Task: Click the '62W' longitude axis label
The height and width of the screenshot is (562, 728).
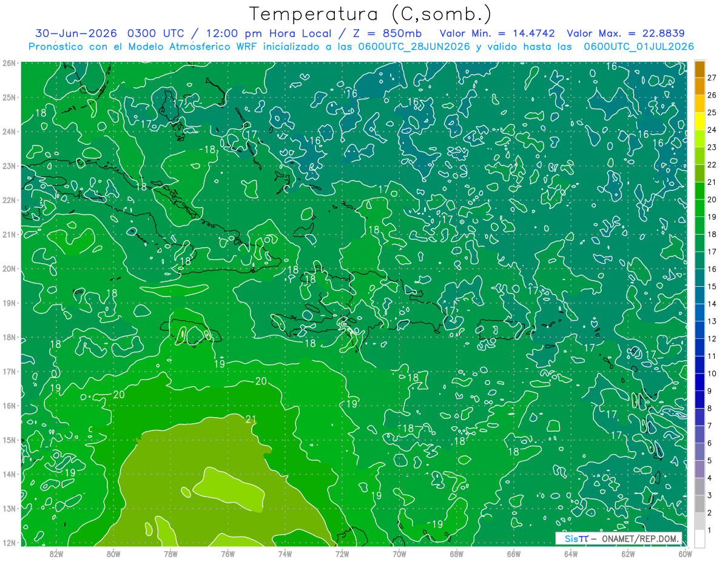Action: click(629, 554)
